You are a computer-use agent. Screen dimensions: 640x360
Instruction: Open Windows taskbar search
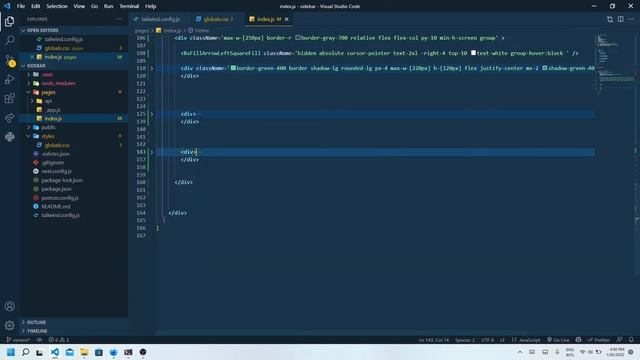25,352
